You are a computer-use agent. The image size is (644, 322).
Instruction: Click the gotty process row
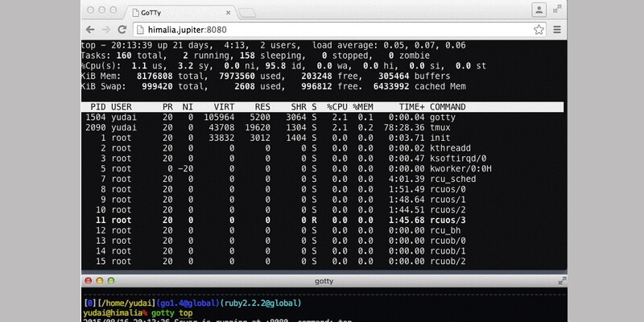(x=322, y=118)
